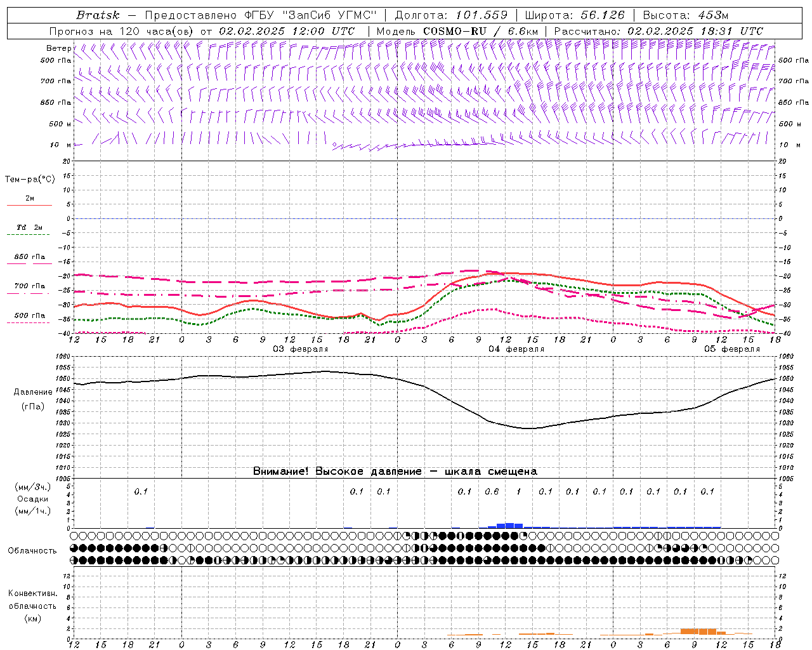Click the "(мм/3ч.)" precipitation unit label
This screenshot has height=650, width=812.
click(x=32, y=487)
